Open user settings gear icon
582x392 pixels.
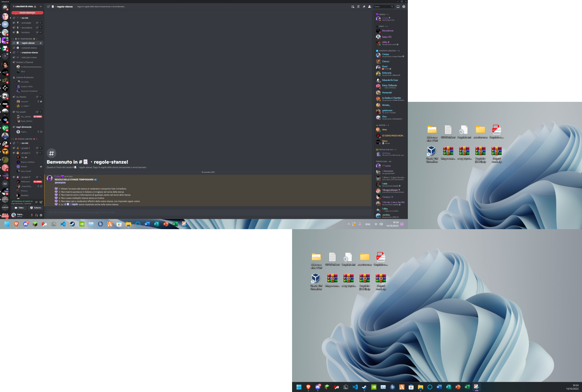[41, 215]
